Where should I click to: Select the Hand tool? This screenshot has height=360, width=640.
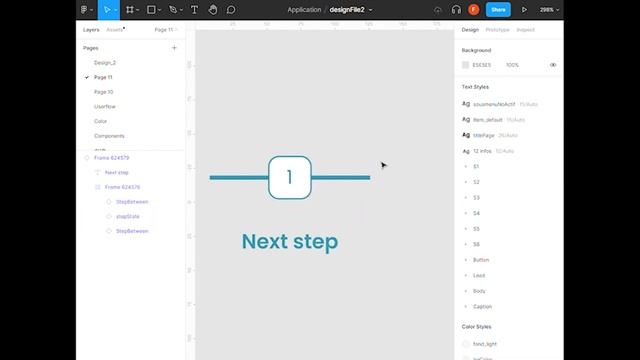[213, 9]
